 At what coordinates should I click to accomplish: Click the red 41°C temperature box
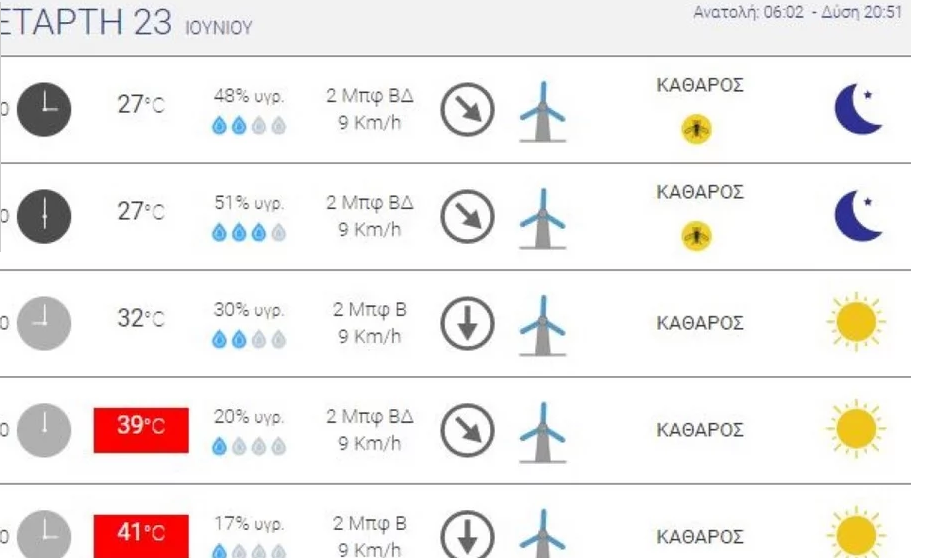click(x=141, y=536)
